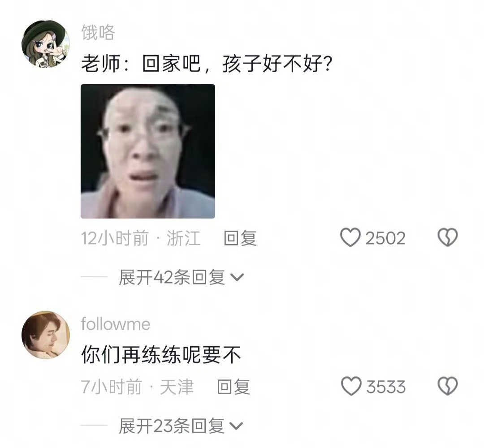Screen dimensions: 484x448
Task: Dislike followme's comment with broken heart
Action: tap(448, 386)
